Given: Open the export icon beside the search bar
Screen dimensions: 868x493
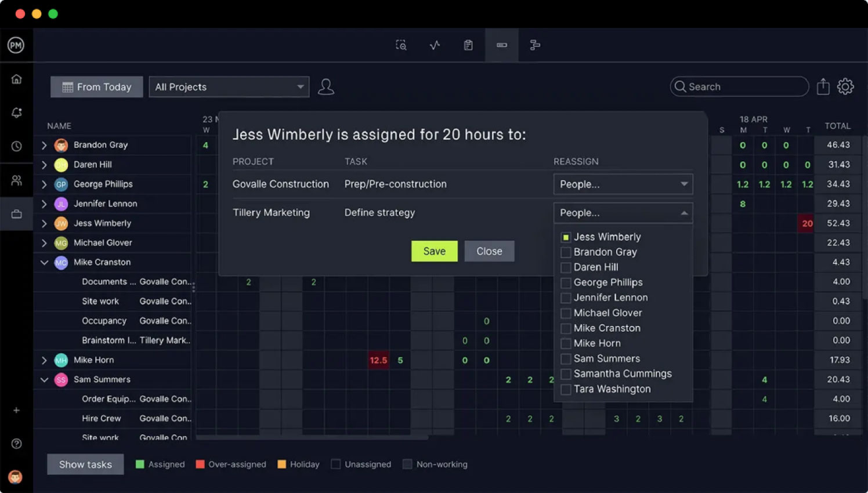Looking at the screenshot, I should click(x=823, y=86).
